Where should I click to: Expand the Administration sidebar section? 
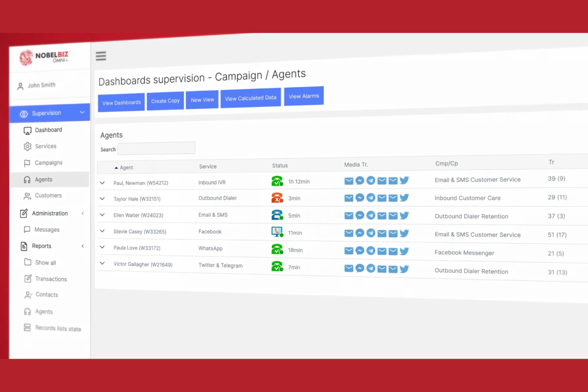[x=83, y=213]
